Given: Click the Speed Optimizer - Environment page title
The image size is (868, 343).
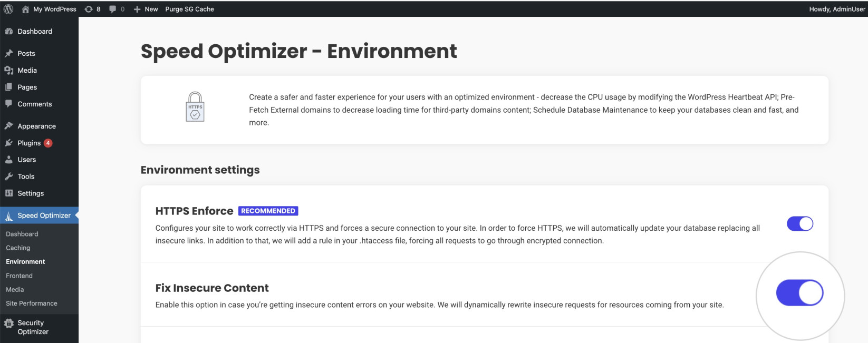Looking at the screenshot, I should (x=299, y=51).
